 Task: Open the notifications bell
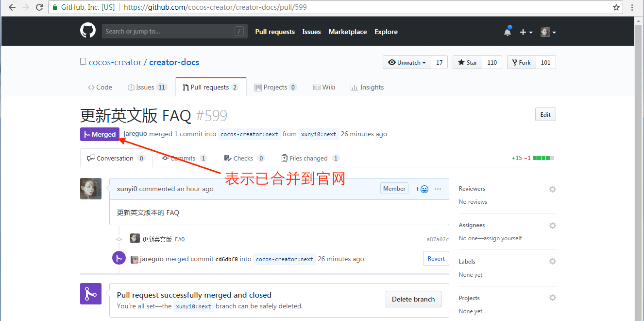coord(508,32)
